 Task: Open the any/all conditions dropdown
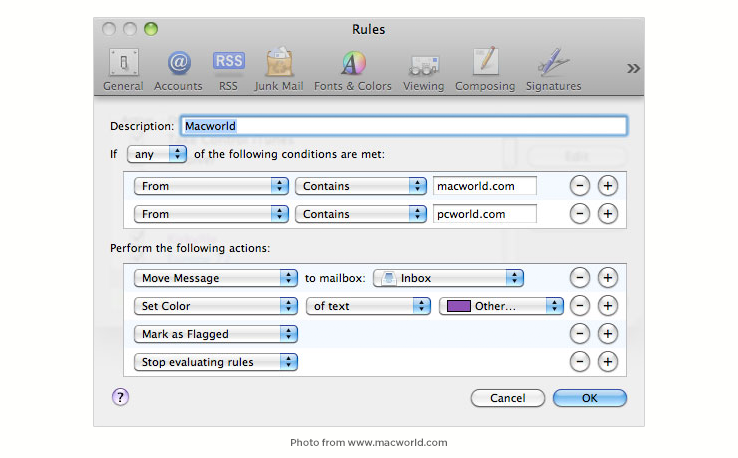click(x=157, y=154)
